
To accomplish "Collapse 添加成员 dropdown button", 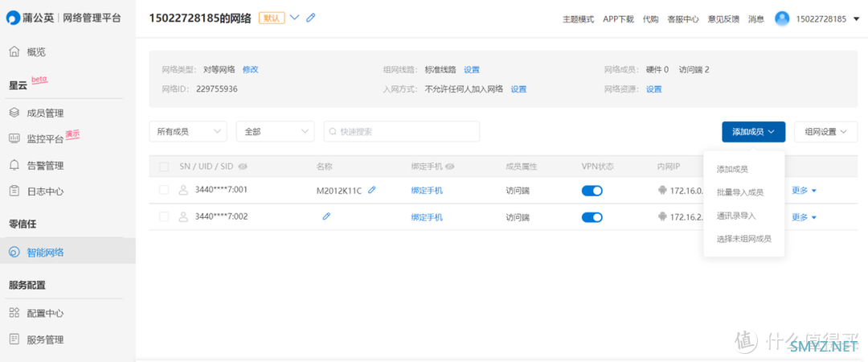I will pos(753,132).
